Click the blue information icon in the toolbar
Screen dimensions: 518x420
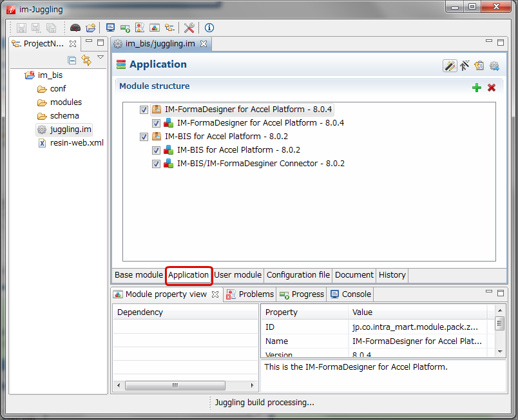tap(209, 28)
